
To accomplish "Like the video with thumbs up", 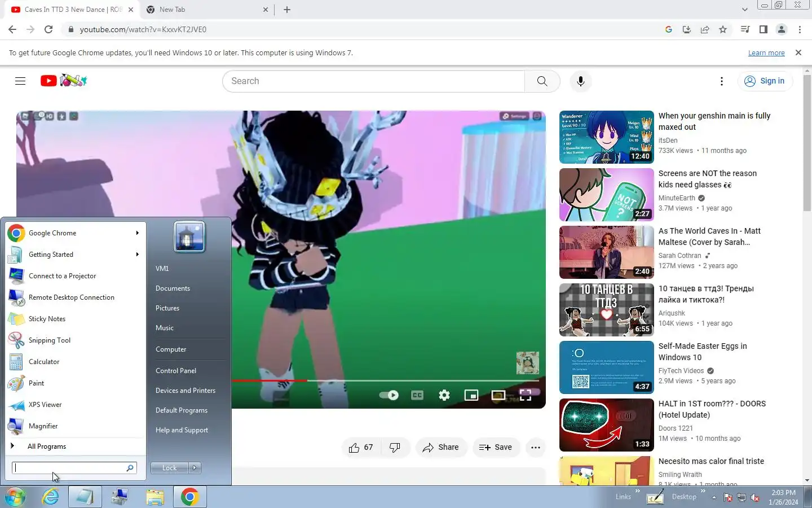I will [x=361, y=448].
